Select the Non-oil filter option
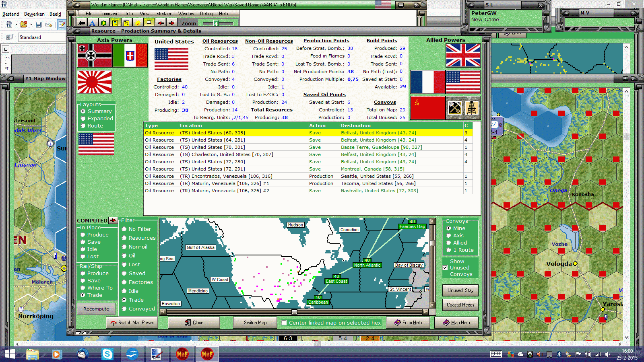The width and height of the screenshot is (644, 362). (124, 247)
